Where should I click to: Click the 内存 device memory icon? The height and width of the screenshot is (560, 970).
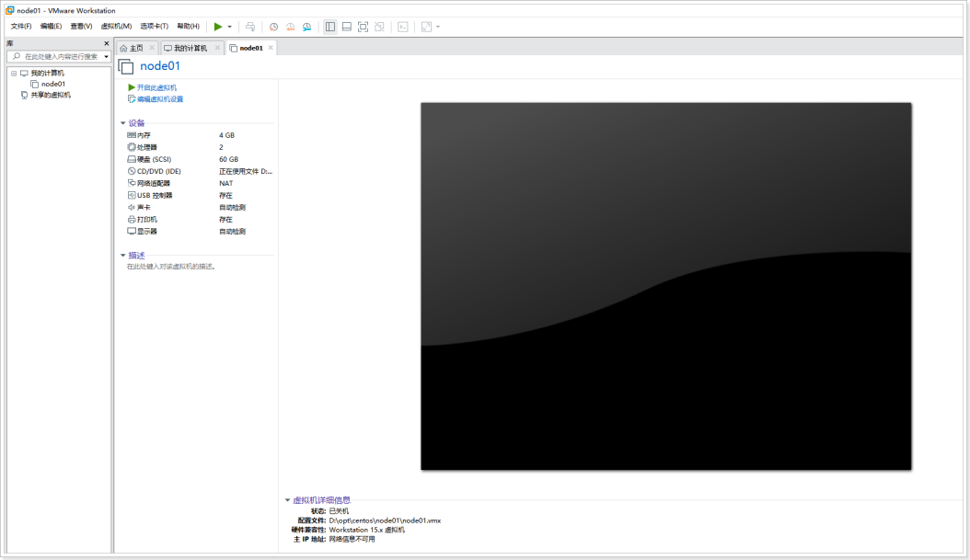pyautogui.click(x=132, y=135)
